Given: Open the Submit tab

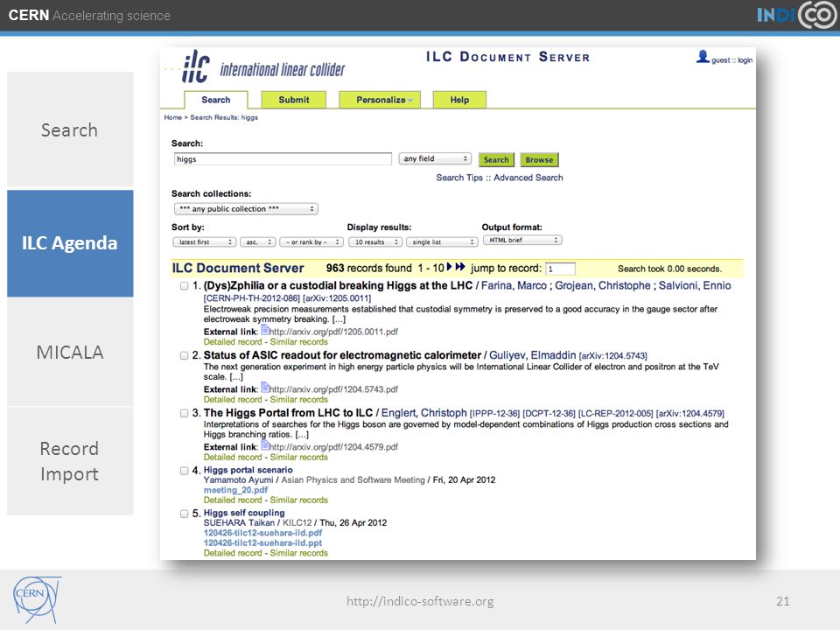Looking at the screenshot, I should 294,100.
